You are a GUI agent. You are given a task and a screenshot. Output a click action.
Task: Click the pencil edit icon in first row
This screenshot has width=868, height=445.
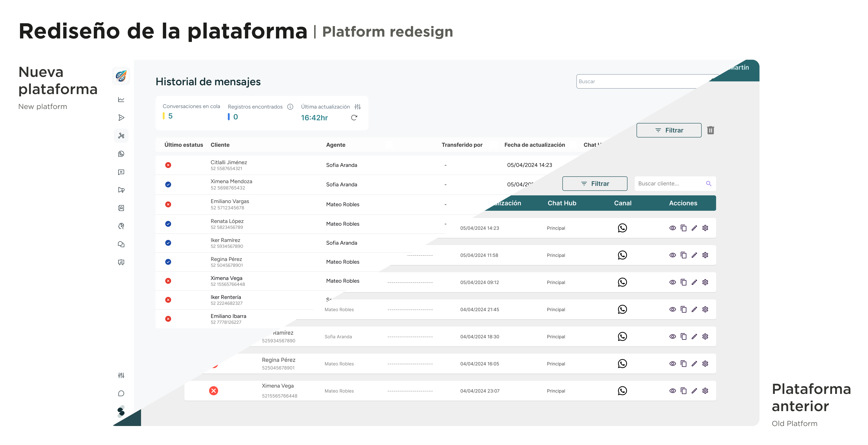coord(694,228)
